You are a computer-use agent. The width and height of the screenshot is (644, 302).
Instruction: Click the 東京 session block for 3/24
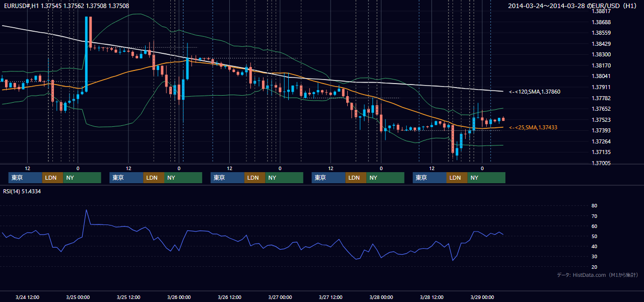tap(25, 178)
